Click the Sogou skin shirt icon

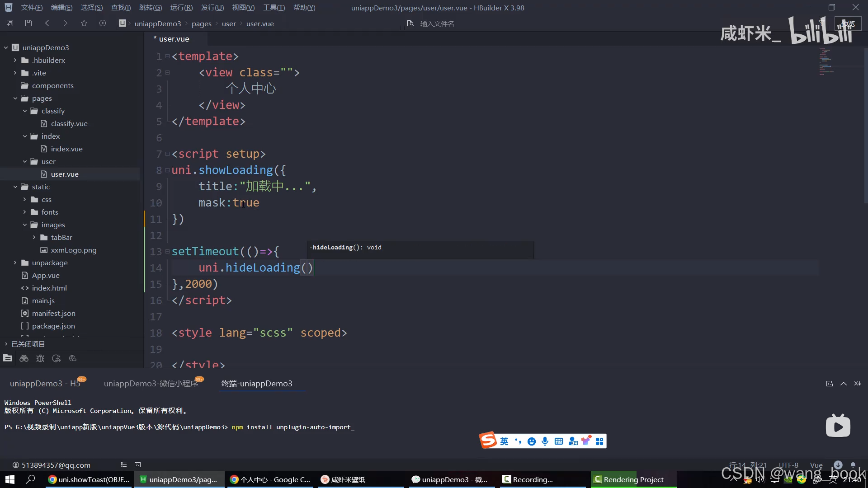coord(586,441)
